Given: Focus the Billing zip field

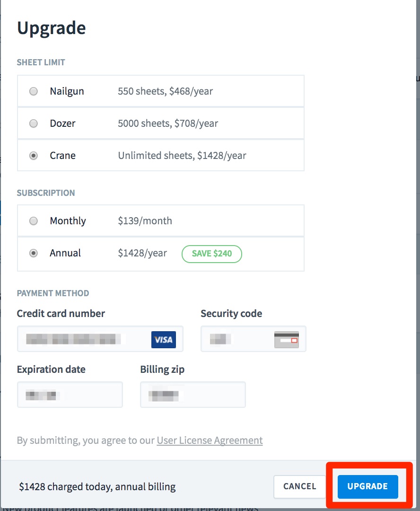Looking at the screenshot, I should (193, 395).
